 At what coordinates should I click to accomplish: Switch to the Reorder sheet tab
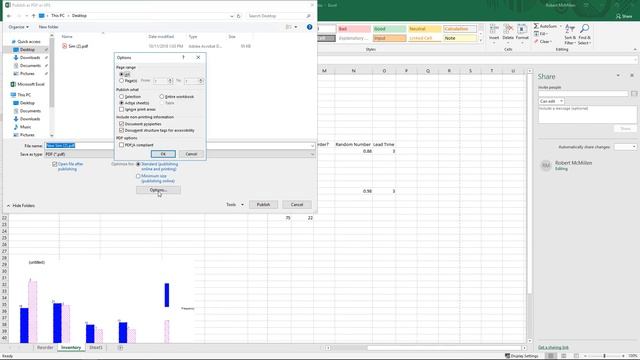[x=45, y=348]
